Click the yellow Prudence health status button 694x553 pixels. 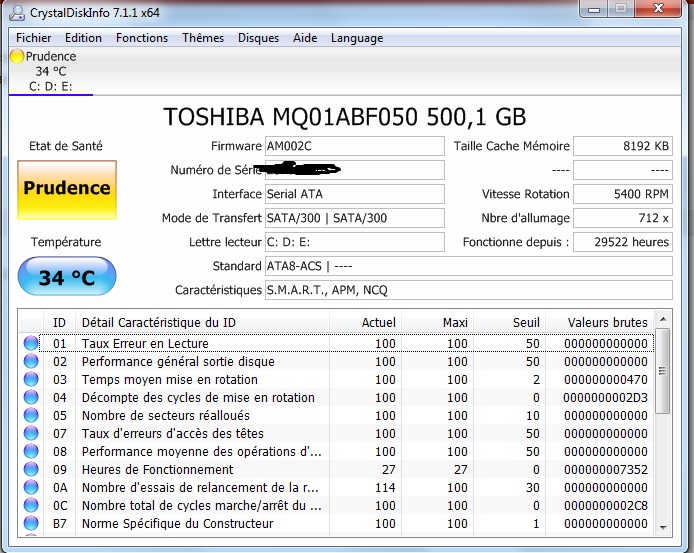click(x=67, y=189)
